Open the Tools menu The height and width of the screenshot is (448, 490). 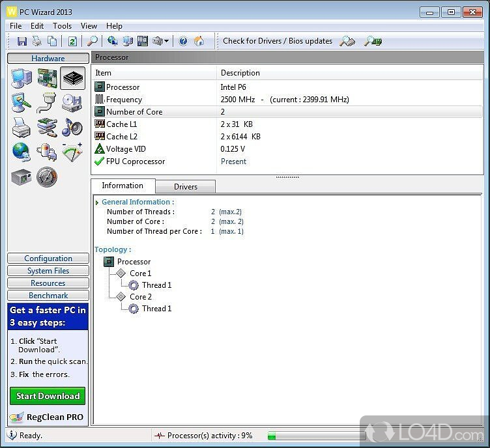[x=63, y=26]
